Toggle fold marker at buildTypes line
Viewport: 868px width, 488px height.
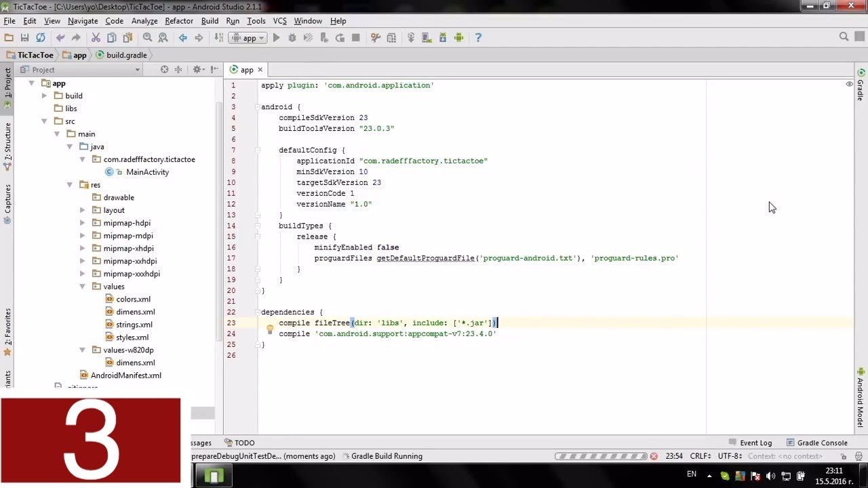click(258, 226)
